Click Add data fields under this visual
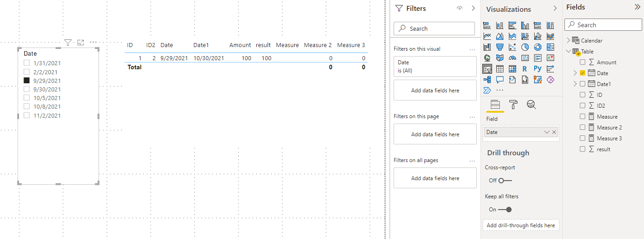The width and height of the screenshot is (644, 239). [x=435, y=90]
